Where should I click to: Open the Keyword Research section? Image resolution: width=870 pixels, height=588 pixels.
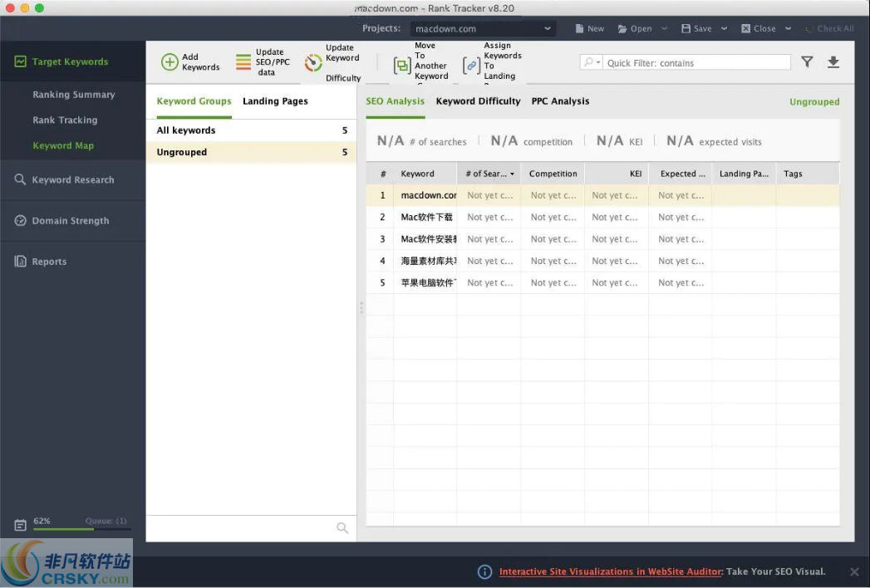click(72, 179)
